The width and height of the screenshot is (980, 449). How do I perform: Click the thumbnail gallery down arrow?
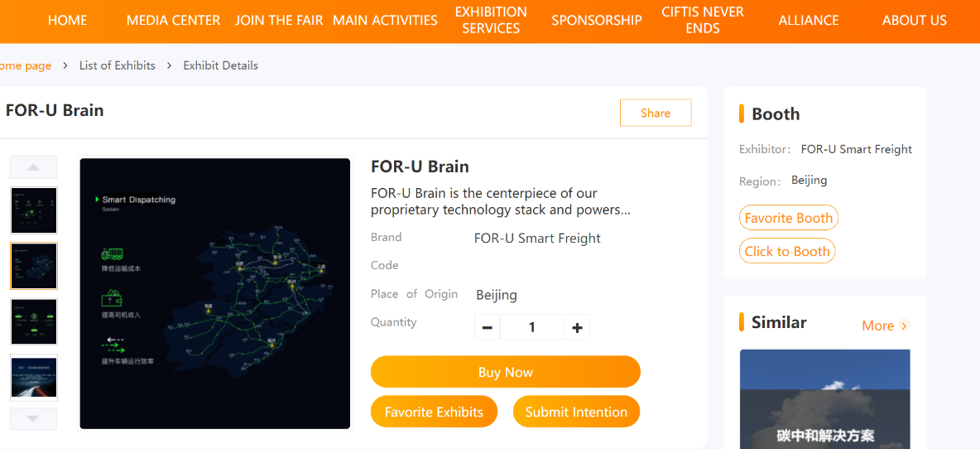[x=33, y=419]
